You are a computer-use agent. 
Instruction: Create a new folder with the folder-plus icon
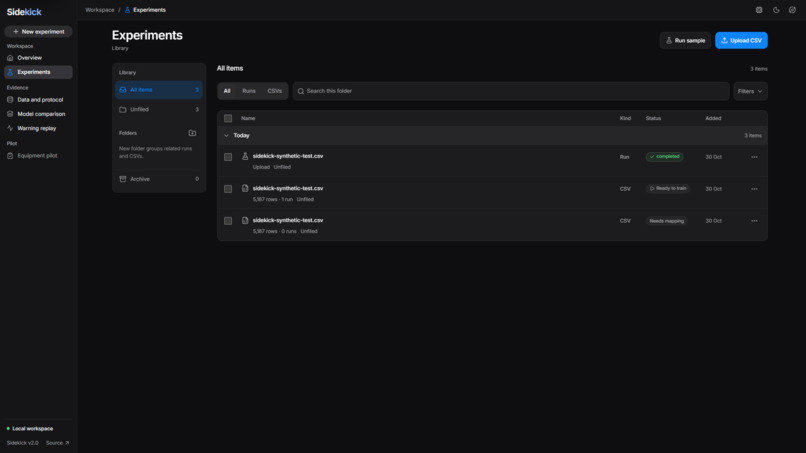tap(192, 133)
